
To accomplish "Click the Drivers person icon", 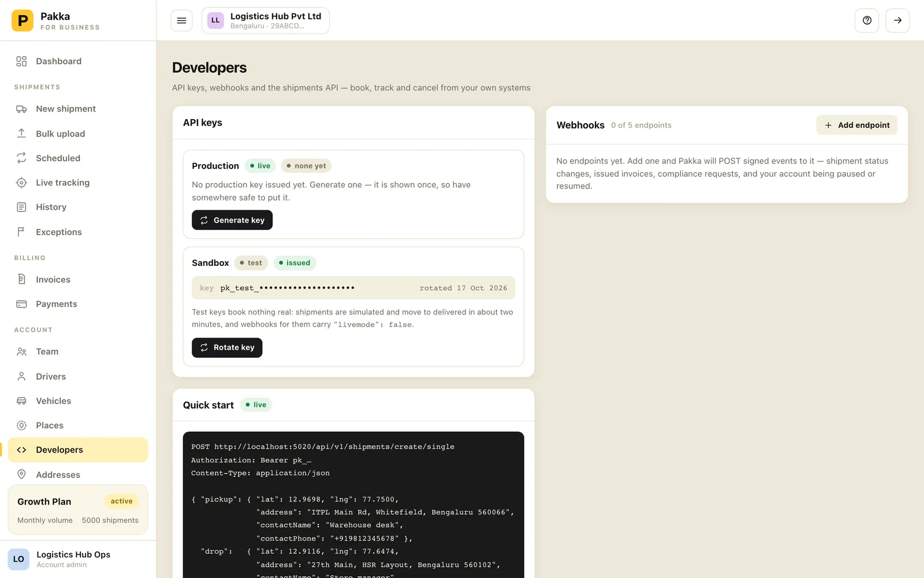I will click(x=21, y=376).
